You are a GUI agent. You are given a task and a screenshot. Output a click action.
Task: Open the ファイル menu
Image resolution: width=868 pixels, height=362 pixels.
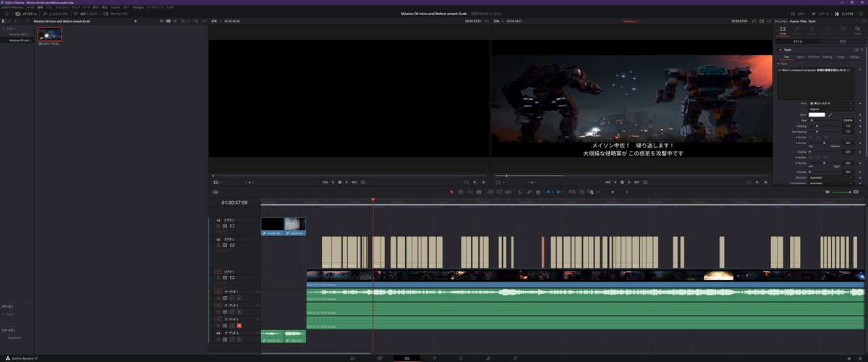tap(30, 7)
